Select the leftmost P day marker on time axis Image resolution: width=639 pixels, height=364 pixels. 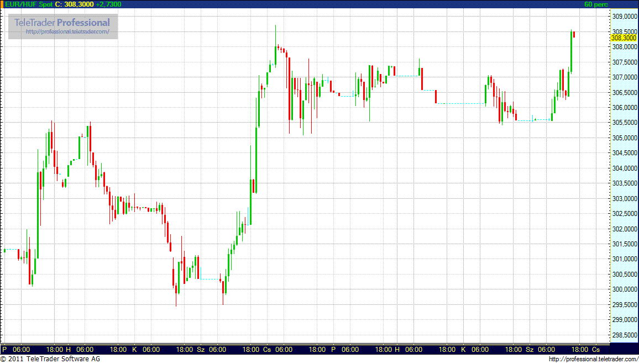[x=4, y=350]
